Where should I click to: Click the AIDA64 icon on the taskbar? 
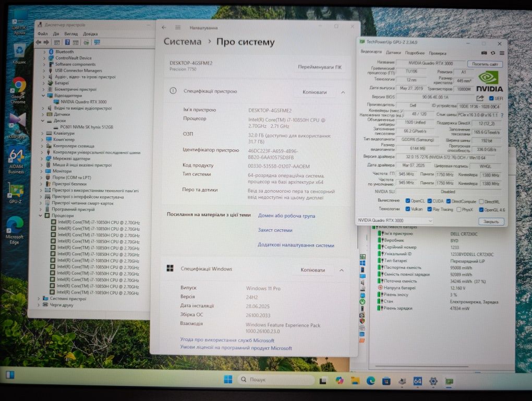[x=417, y=381]
